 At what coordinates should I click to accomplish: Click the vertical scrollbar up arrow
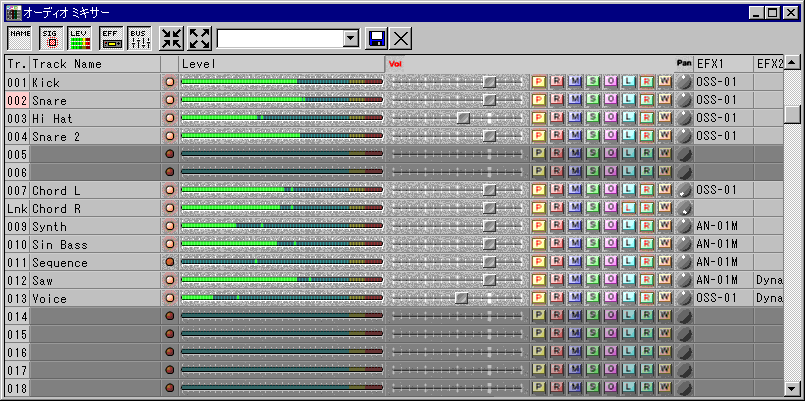pos(792,63)
